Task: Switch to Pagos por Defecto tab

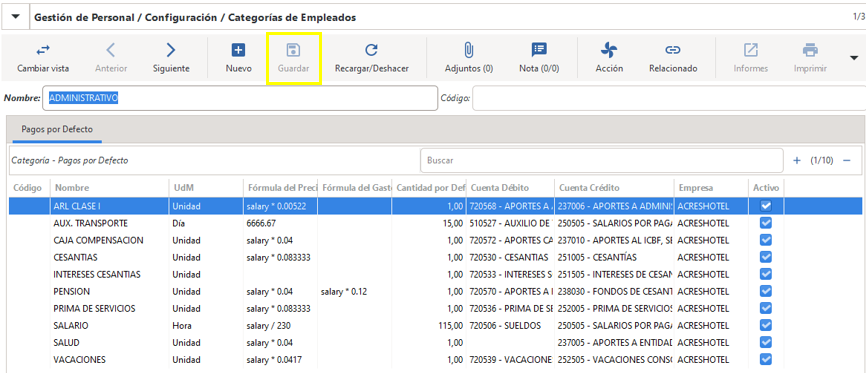Action: point(57,129)
